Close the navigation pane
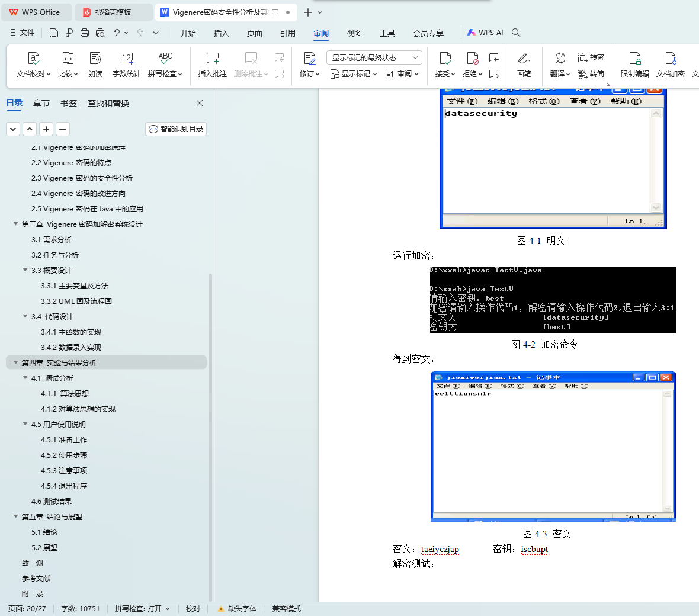The height and width of the screenshot is (616, 699). (x=200, y=103)
